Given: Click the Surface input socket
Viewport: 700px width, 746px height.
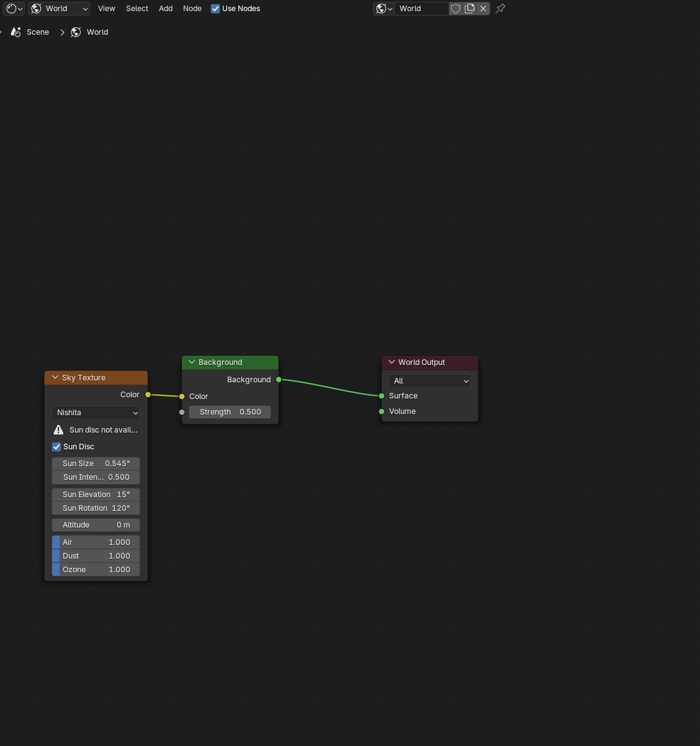Looking at the screenshot, I should point(382,396).
